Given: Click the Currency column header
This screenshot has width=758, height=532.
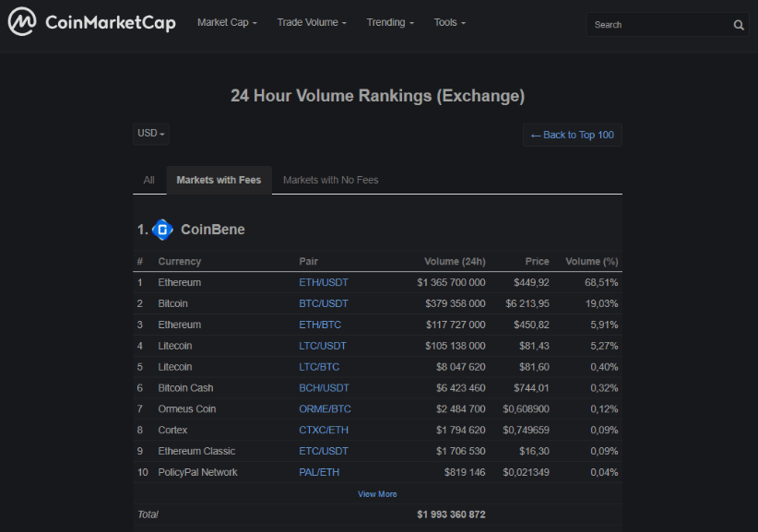Looking at the screenshot, I should 179,262.
